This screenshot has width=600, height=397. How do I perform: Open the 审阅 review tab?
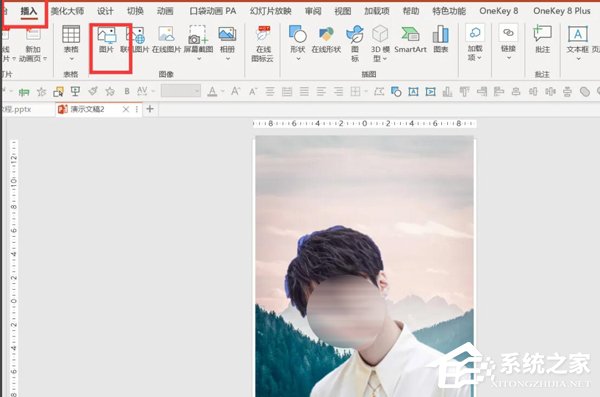point(313,11)
